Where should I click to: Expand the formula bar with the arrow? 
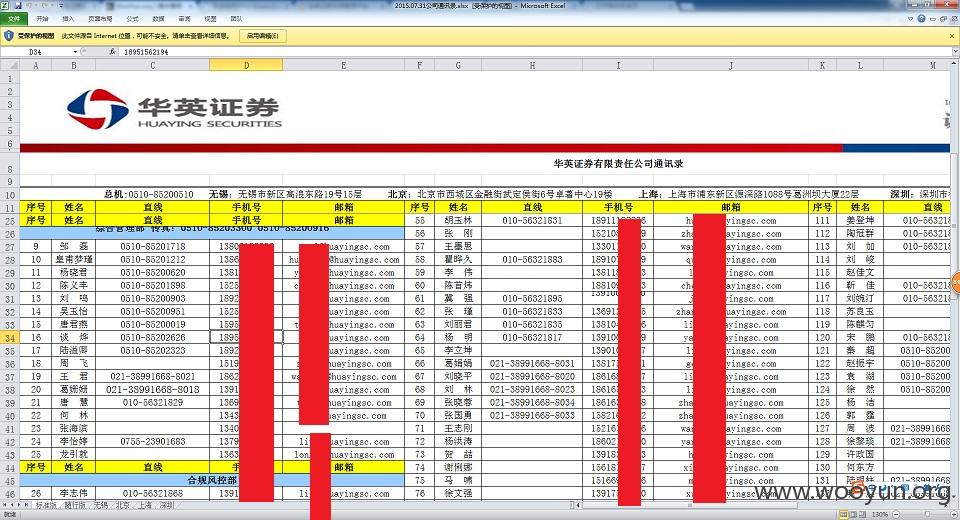tap(955, 52)
